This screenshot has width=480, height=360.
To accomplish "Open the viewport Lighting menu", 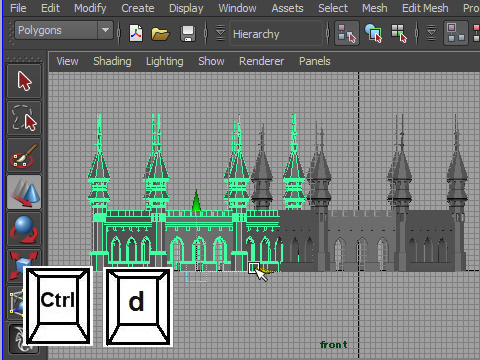I will (165, 61).
